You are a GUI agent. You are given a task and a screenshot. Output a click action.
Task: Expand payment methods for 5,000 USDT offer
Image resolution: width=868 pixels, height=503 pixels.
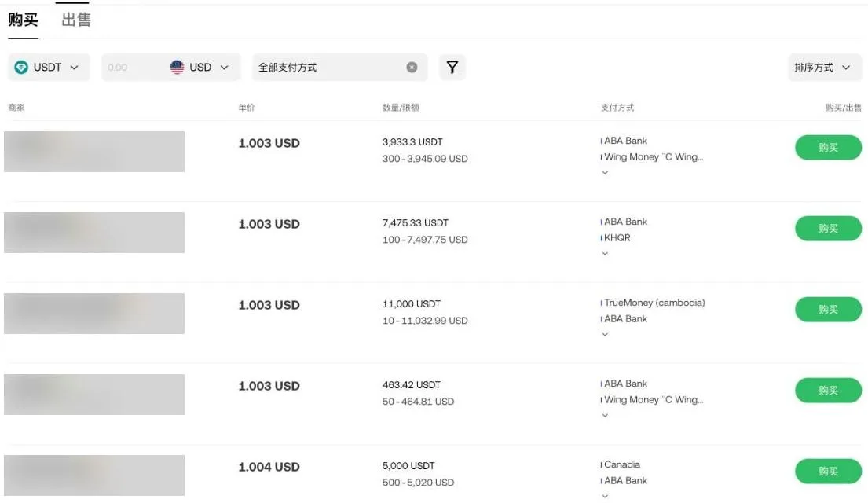(x=605, y=496)
